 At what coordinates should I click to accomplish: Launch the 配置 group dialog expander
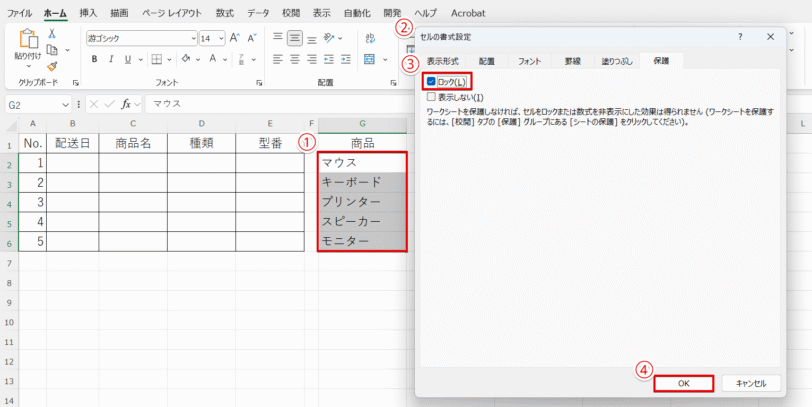point(393,83)
